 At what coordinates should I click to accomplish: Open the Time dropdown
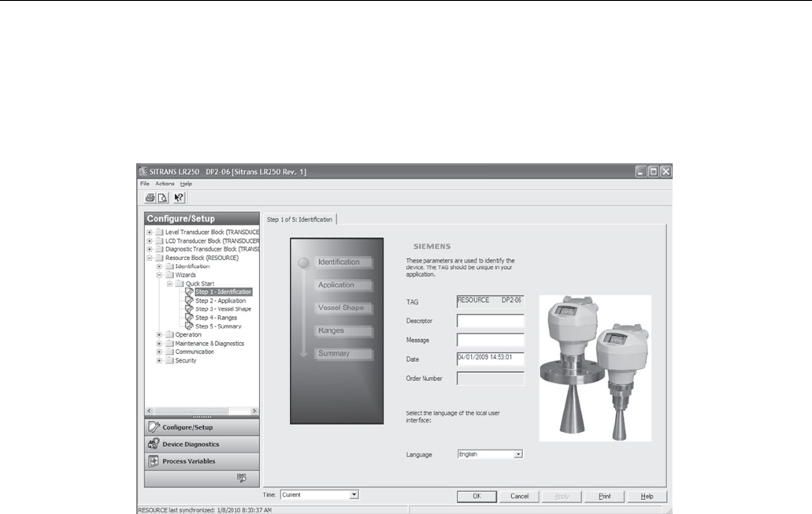(354, 495)
